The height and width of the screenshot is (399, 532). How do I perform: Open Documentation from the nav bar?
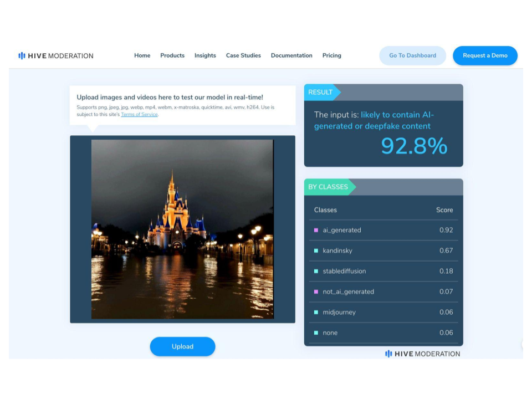pos(291,55)
